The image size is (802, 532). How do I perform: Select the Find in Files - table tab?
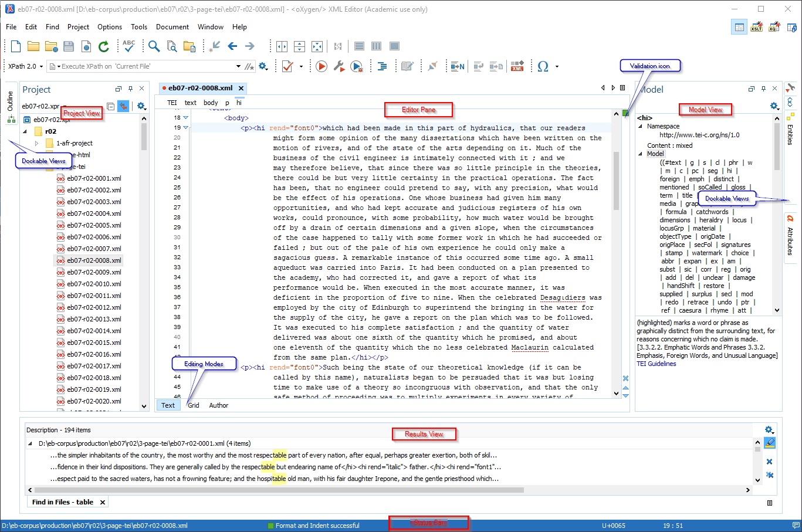[x=68, y=502]
